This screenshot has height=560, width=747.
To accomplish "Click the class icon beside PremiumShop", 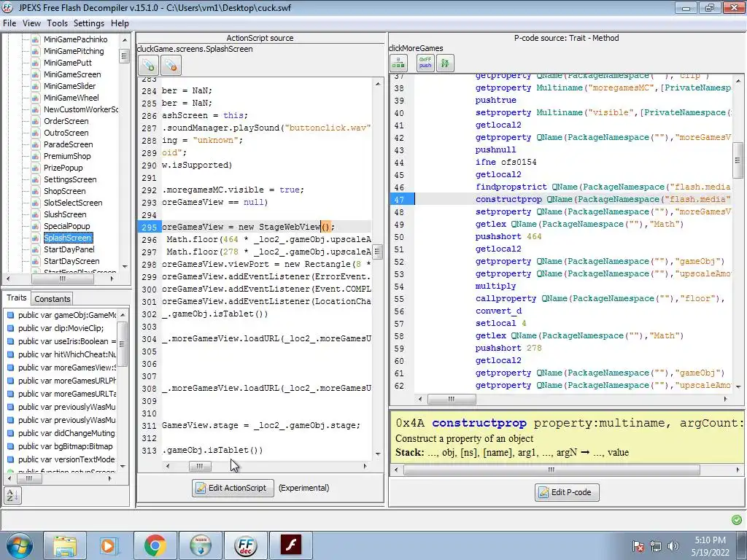I will pos(35,156).
